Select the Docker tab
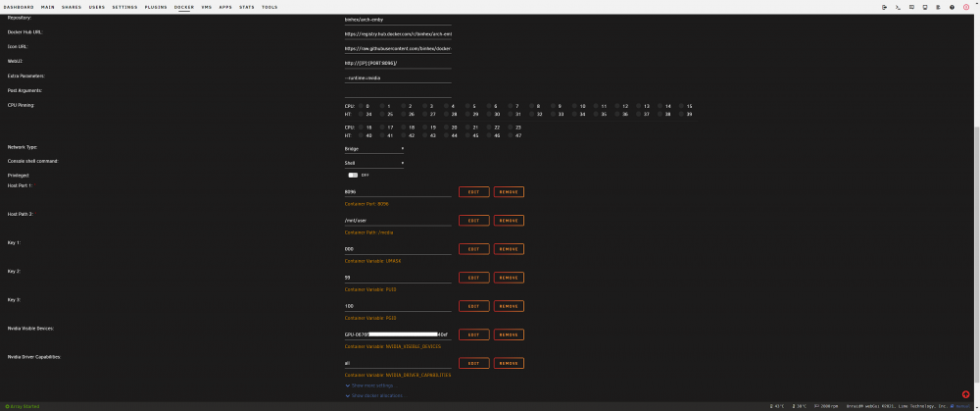The width and height of the screenshot is (980, 411). (184, 7)
